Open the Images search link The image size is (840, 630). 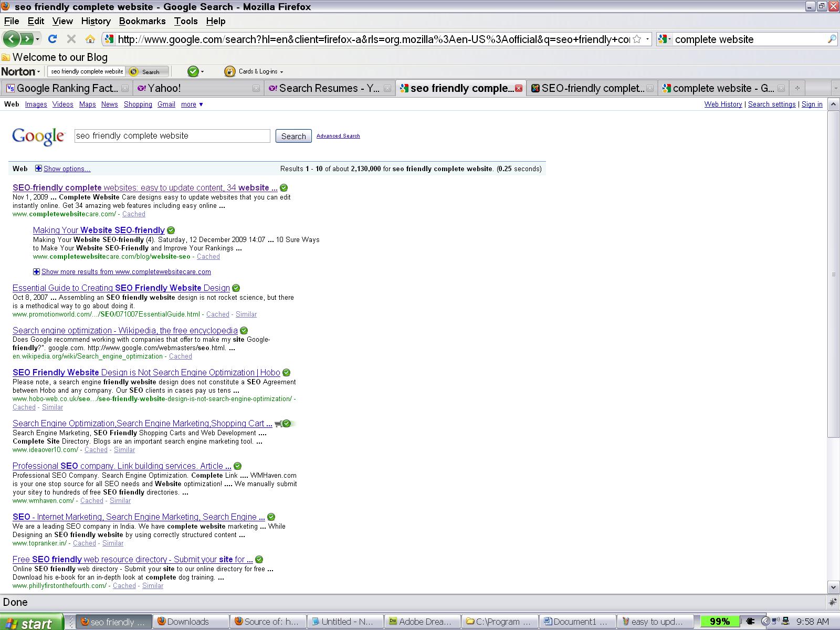click(36, 104)
